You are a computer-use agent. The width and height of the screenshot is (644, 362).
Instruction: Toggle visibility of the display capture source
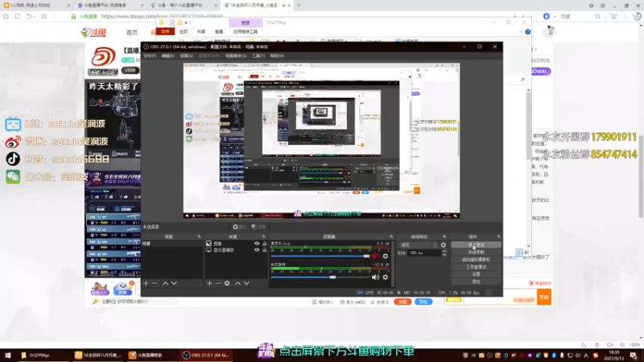click(x=257, y=249)
